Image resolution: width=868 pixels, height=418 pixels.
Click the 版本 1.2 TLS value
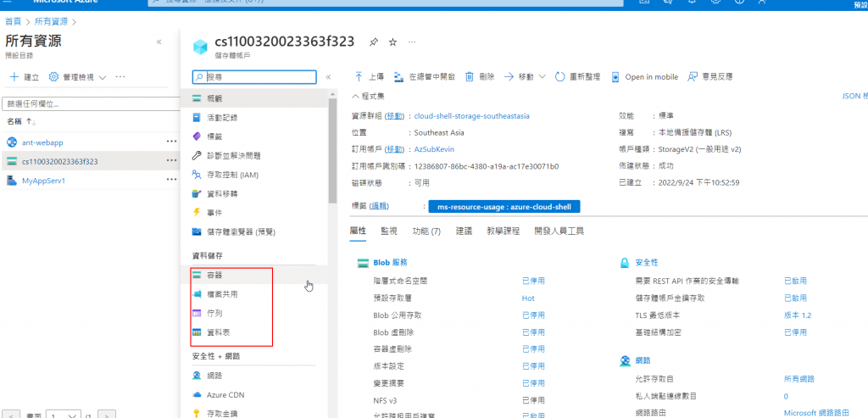pyautogui.click(x=798, y=315)
